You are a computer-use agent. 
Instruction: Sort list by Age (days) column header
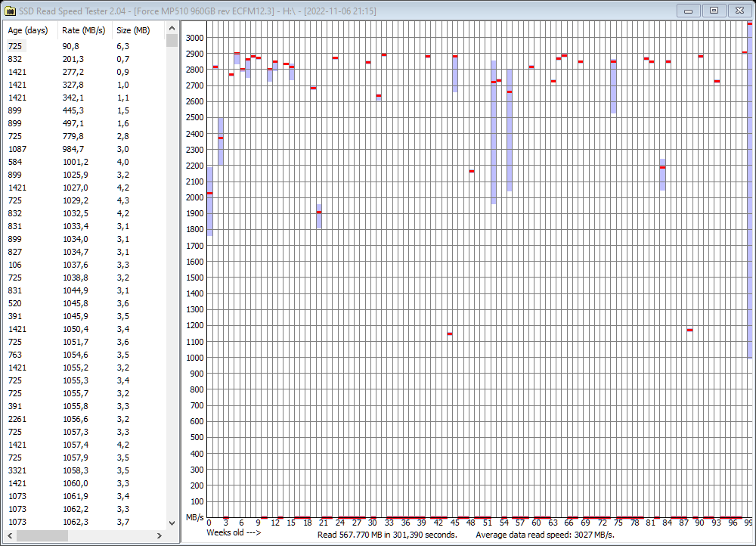click(29, 30)
